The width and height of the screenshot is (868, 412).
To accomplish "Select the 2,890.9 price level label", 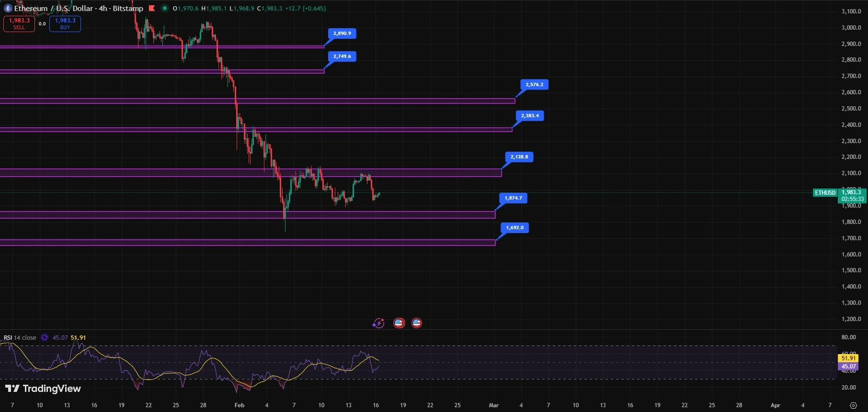I will pyautogui.click(x=342, y=33).
